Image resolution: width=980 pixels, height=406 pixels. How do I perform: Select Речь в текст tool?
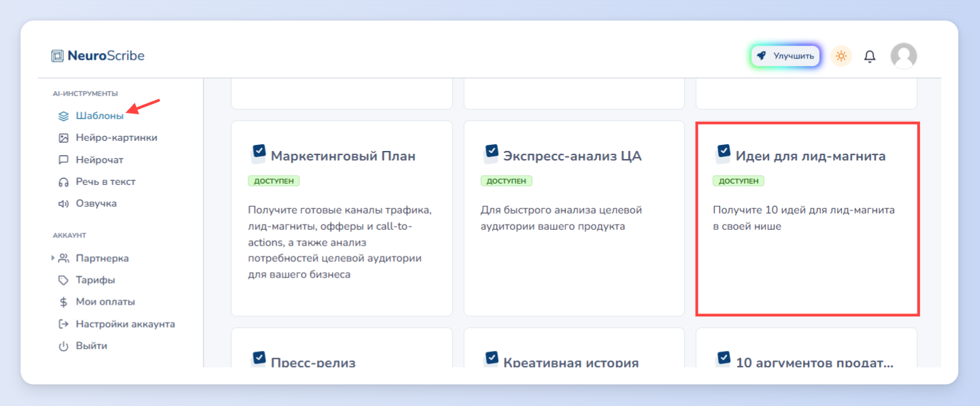click(x=105, y=182)
